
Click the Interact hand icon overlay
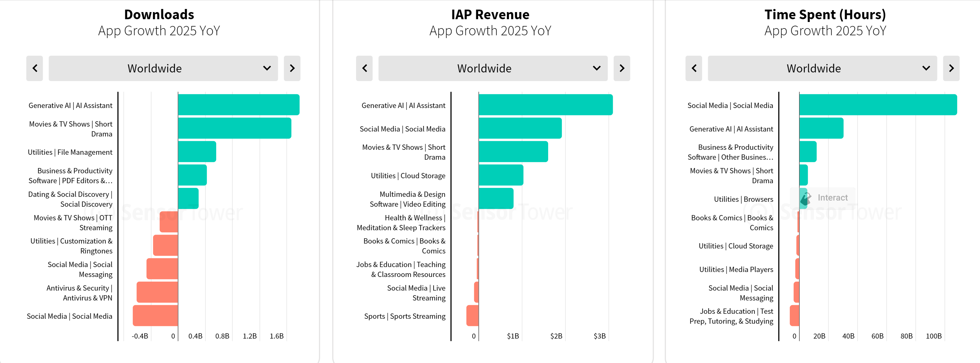806,198
